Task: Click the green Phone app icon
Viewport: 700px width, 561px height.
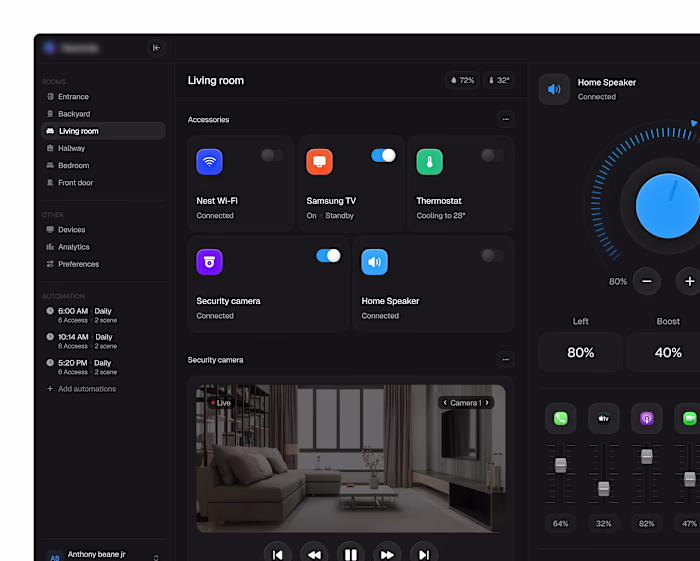Action: (561, 418)
